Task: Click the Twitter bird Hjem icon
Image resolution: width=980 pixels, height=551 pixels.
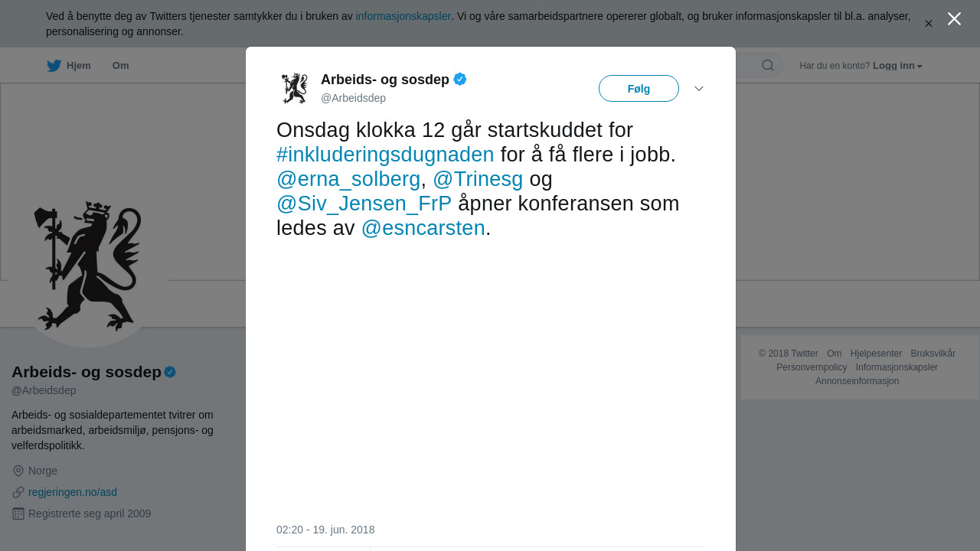Action: point(54,66)
